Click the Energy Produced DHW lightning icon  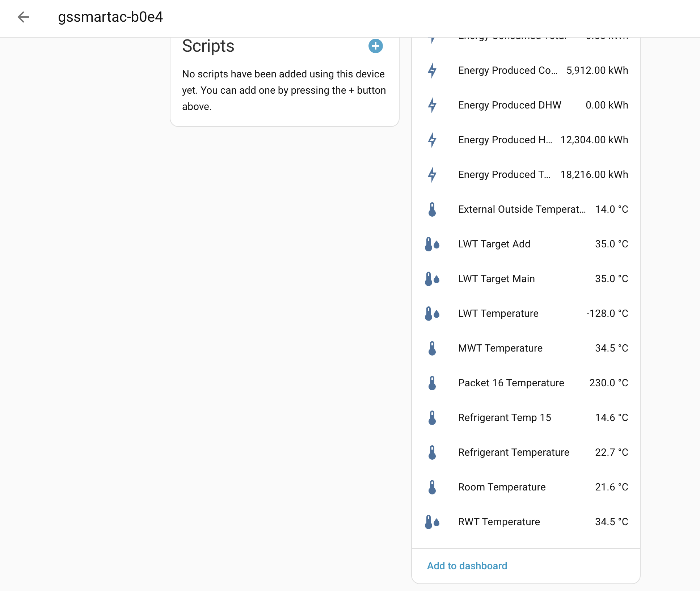pos(432,105)
